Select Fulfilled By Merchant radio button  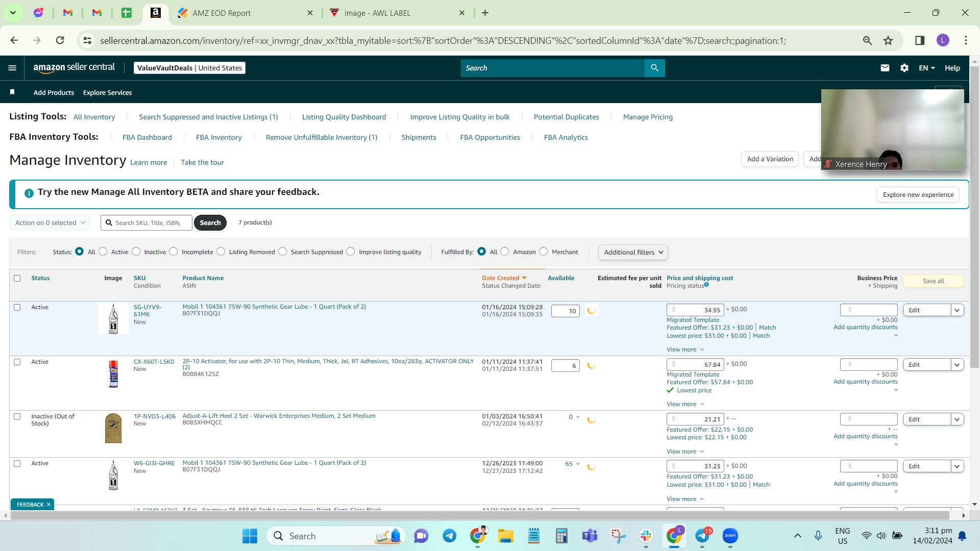[544, 252]
